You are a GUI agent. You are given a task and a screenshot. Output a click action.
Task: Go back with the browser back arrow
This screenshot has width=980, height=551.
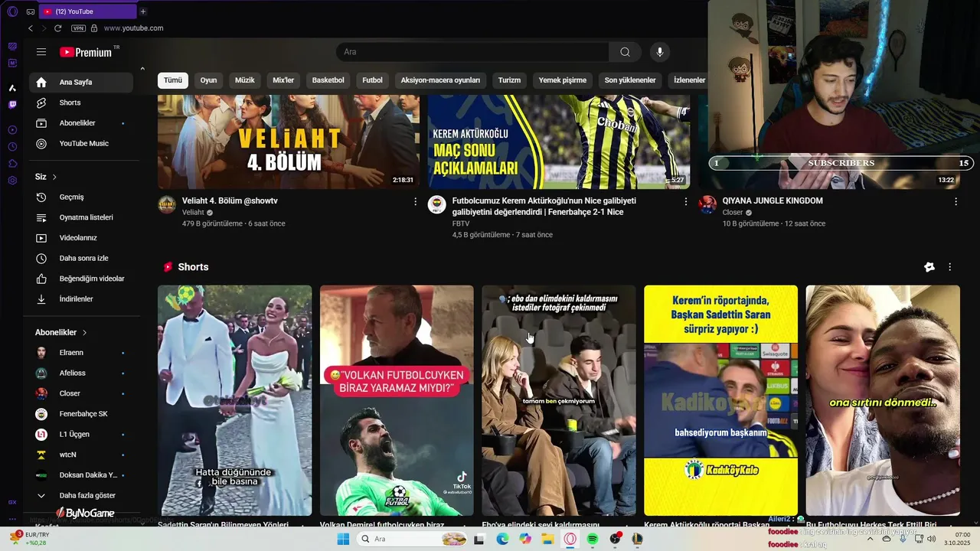30,28
